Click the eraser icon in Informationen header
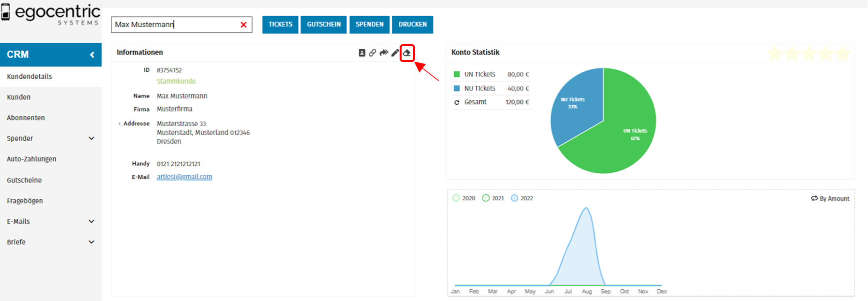Image resolution: width=868 pixels, height=301 pixels. (407, 53)
